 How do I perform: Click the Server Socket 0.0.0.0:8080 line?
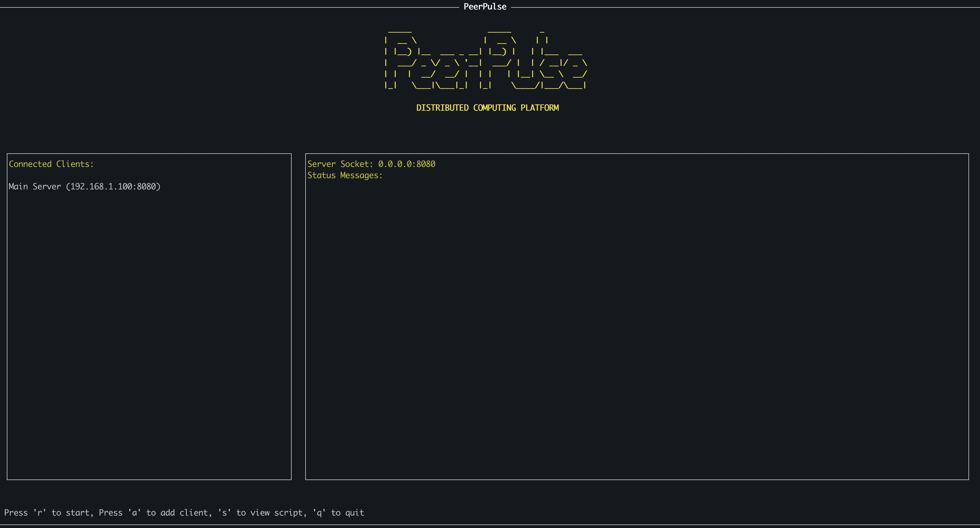pos(371,164)
